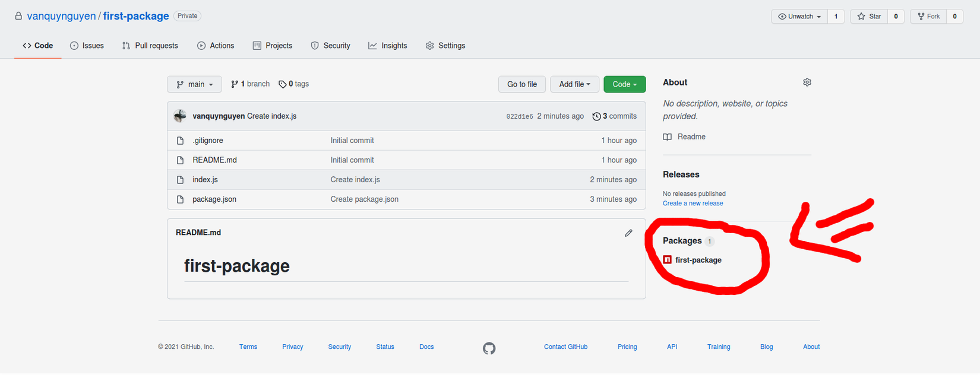Expand the green Code dropdown
980x375 pixels.
pyautogui.click(x=624, y=84)
